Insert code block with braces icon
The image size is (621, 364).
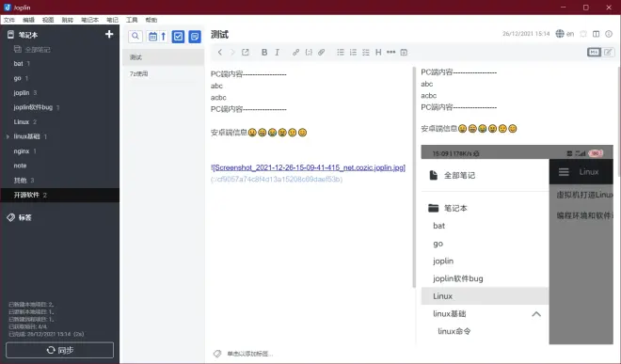309,53
